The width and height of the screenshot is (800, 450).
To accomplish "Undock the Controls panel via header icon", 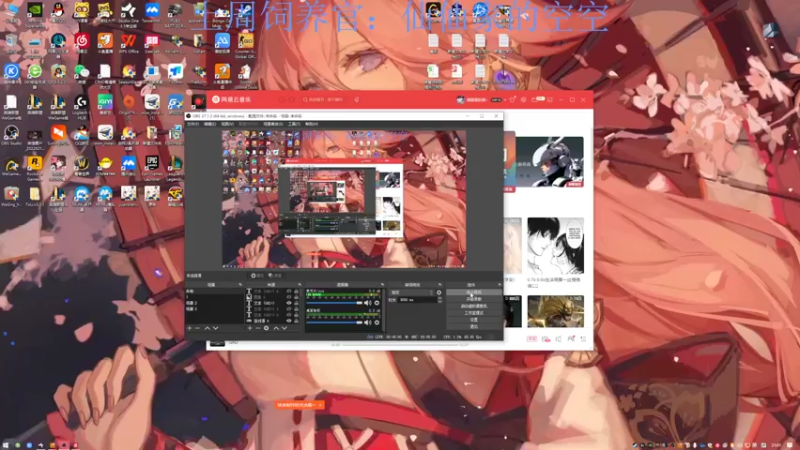I will pos(499,284).
